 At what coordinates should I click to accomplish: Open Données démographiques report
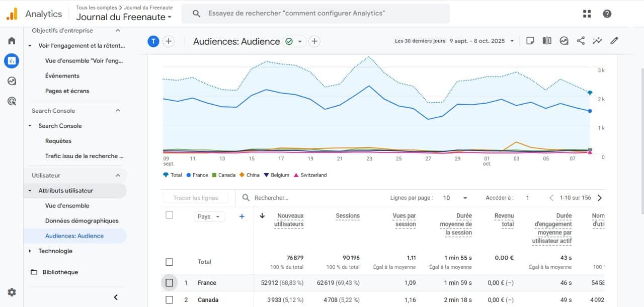click(82, 220)
